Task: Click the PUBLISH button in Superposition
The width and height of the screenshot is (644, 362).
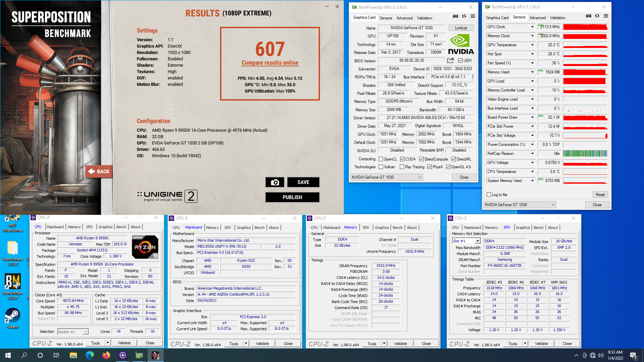Action: pyautogui.click(x=292, y=197)
